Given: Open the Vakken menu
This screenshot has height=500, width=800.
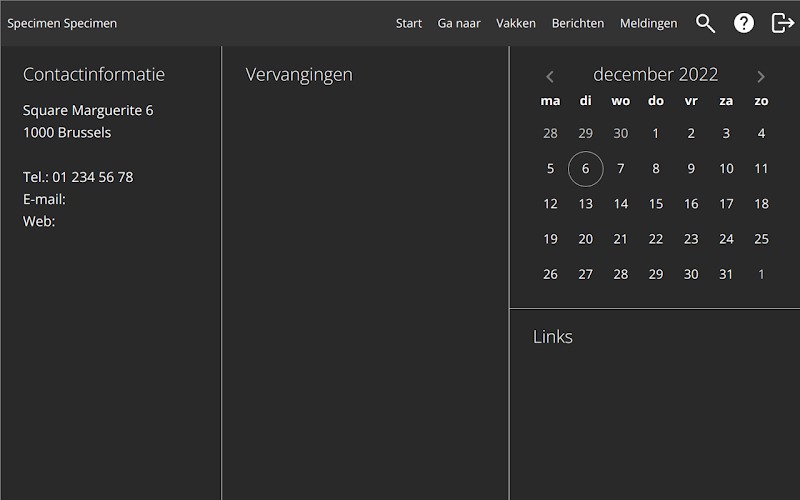Looking at the screenshot, I should (x=516, y=23).
